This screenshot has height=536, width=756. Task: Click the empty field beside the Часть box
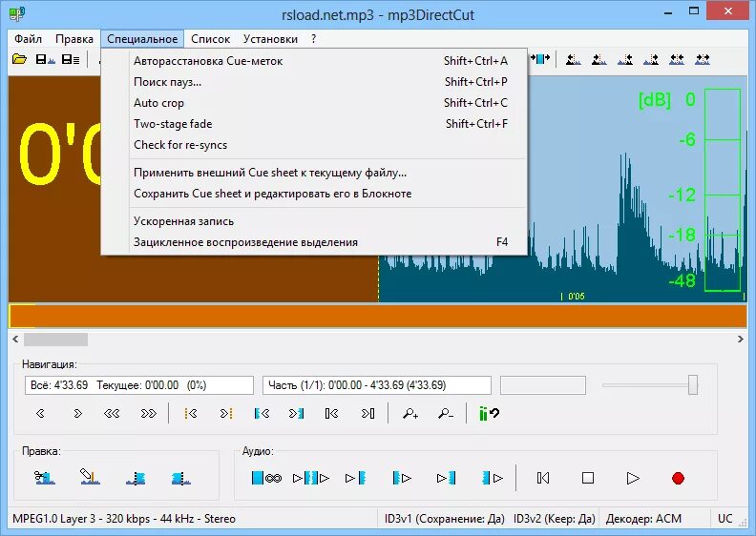point(543,385)
